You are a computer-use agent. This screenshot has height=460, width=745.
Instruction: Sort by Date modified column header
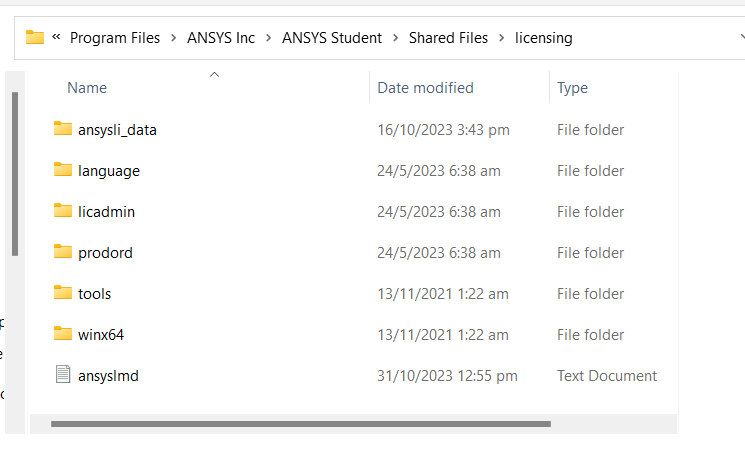[x=425, y=88]
